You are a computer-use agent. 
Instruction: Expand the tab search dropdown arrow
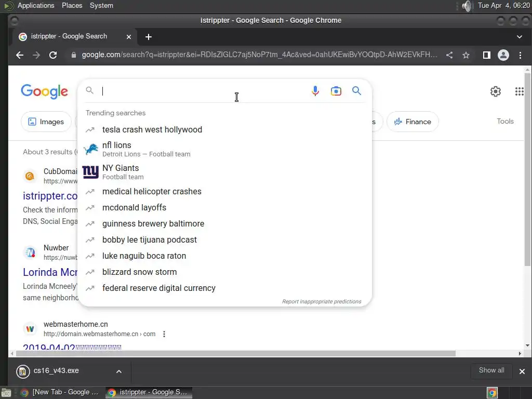point(519,37)
